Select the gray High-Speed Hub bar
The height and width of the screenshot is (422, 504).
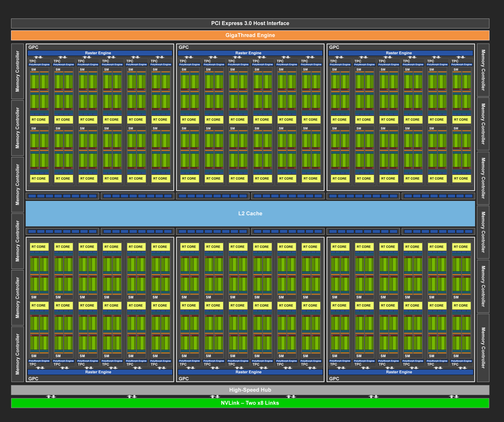[x=250, y=390]
